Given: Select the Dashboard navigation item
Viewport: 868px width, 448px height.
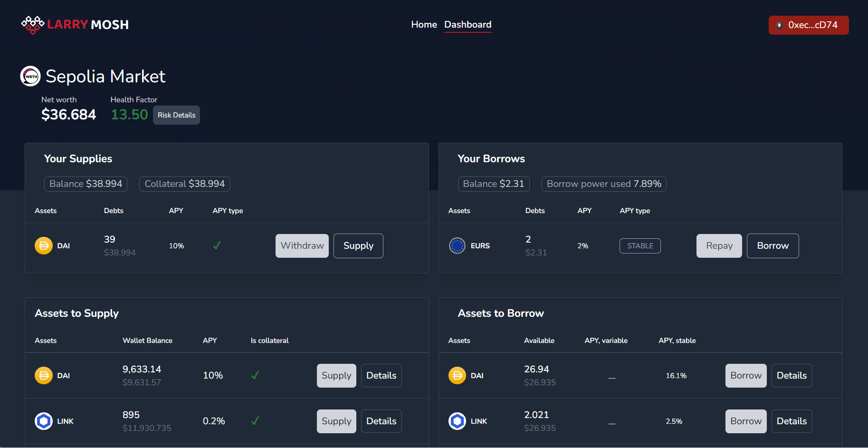Looking at the screenshot, I should (x=467, y=24).
